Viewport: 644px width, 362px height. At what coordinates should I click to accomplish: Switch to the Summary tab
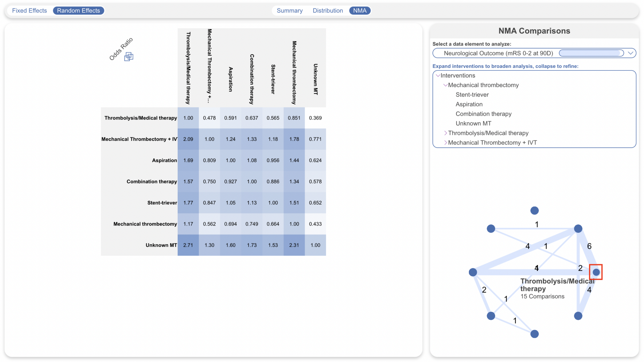tap(290, 10)
